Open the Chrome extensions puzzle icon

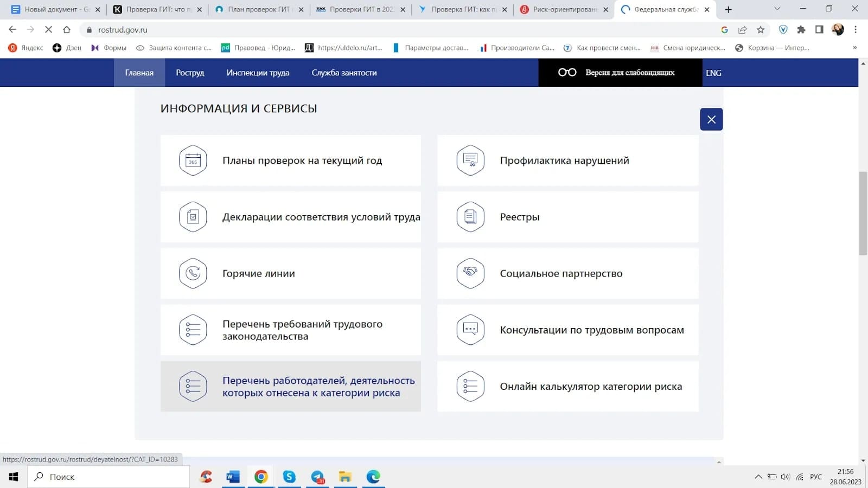pos(801,30)
